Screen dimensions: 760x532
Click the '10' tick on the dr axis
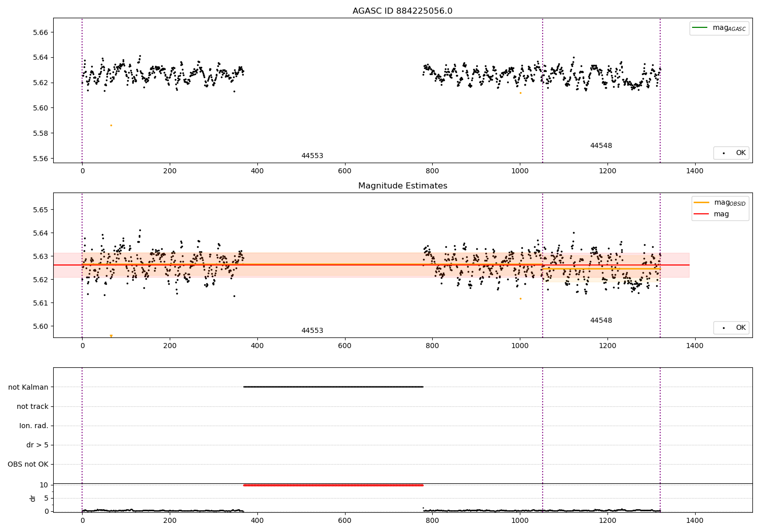(44, 485)
